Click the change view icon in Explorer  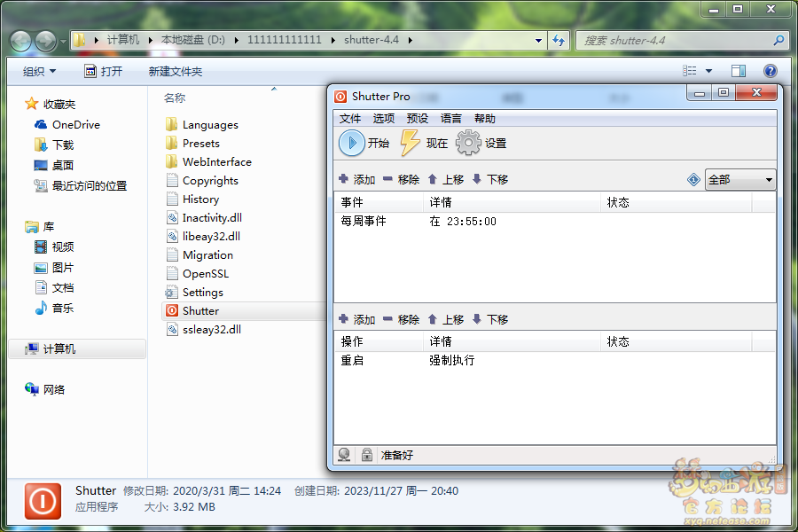tap(690, 71)
